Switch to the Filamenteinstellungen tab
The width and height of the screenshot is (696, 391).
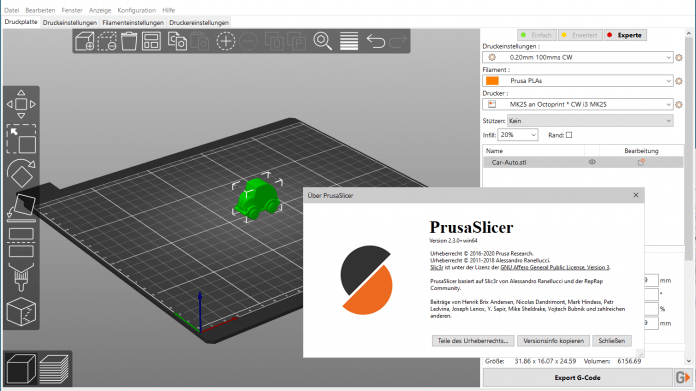point(133,23)
